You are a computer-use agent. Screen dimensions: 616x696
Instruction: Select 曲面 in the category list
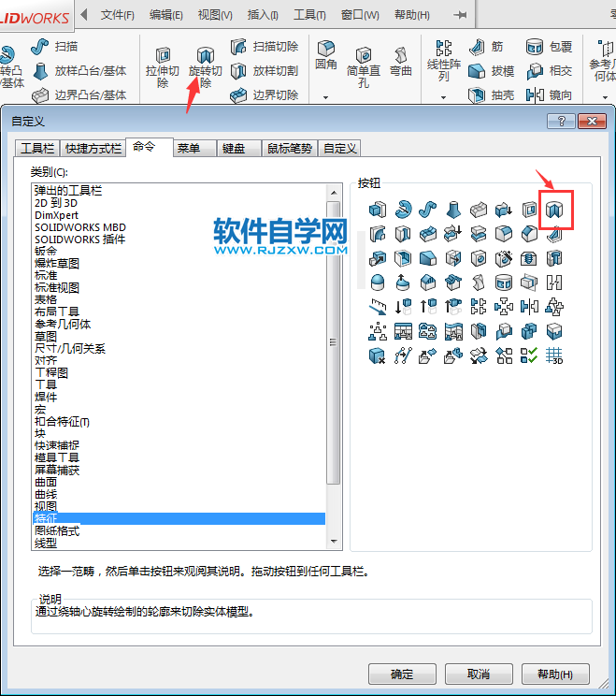[46, 482]
